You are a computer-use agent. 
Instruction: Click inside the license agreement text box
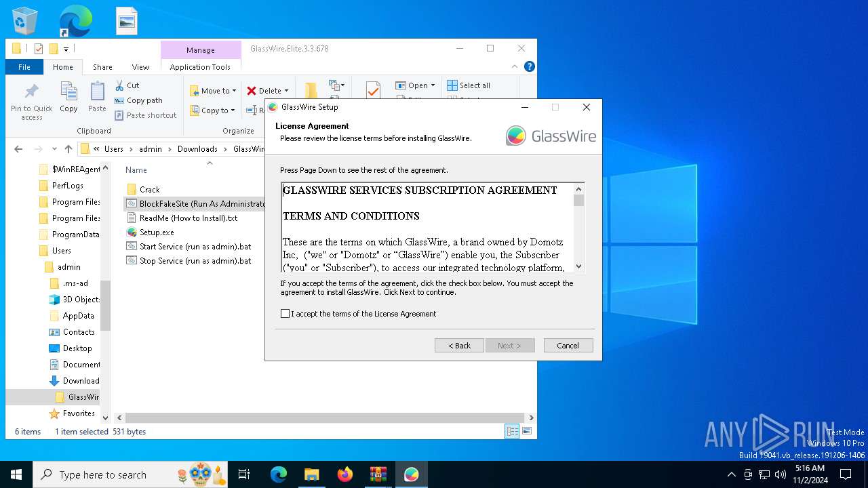coord(427,227)
